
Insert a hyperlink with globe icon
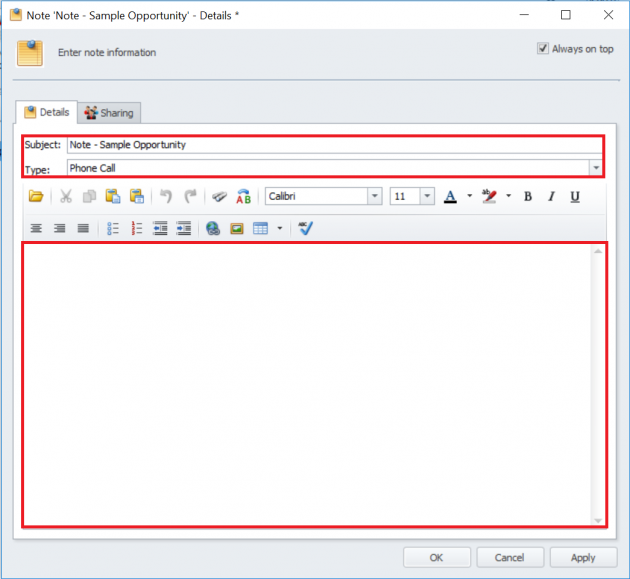(213, 228)
